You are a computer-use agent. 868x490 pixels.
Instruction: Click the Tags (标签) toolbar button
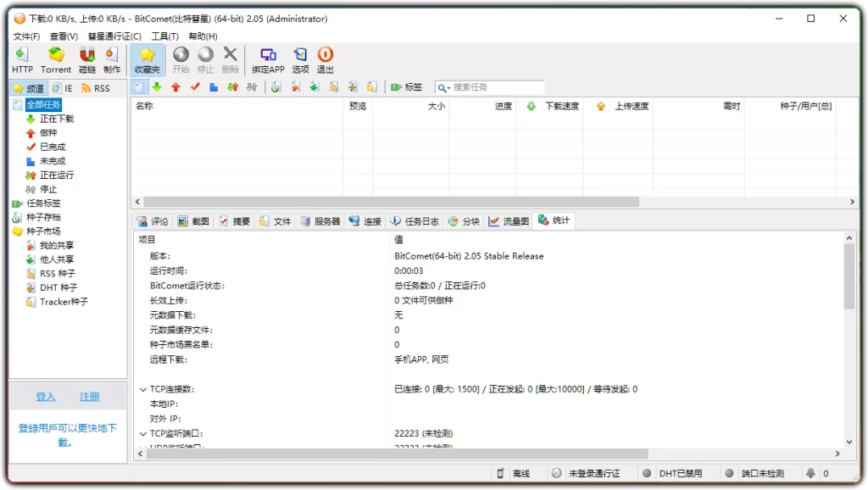click(x=406, y=87)
